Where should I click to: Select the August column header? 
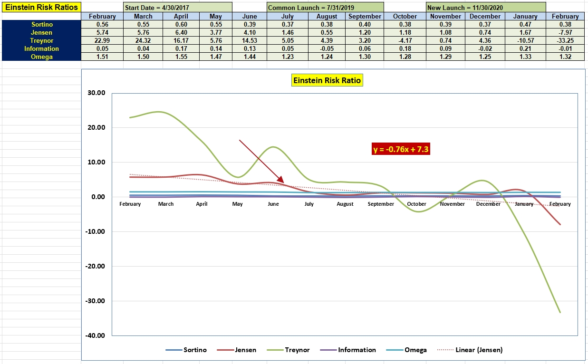click(327, 16)
